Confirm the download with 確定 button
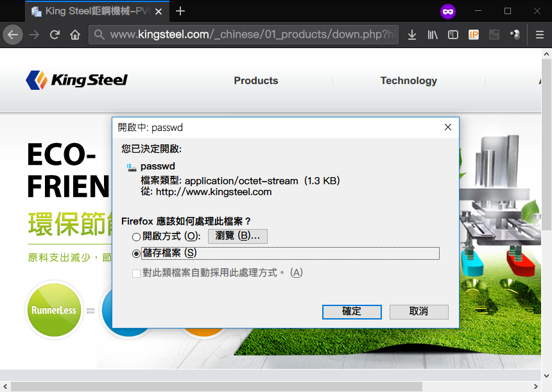Screen dimensions: 552x392 click(x=352, y=312)
